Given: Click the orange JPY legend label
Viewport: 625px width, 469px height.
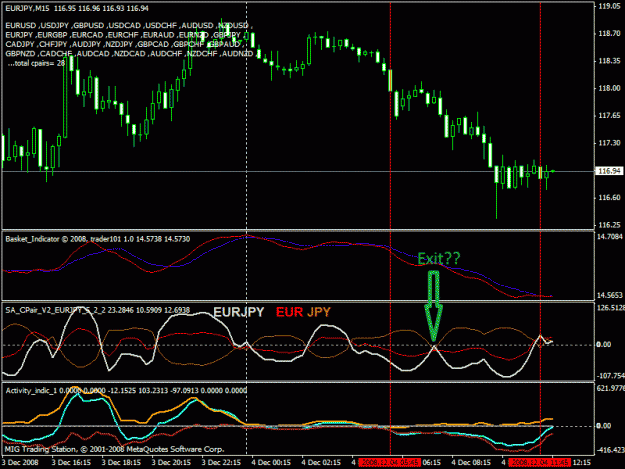Looking at the screenshot, I should 319,312.
